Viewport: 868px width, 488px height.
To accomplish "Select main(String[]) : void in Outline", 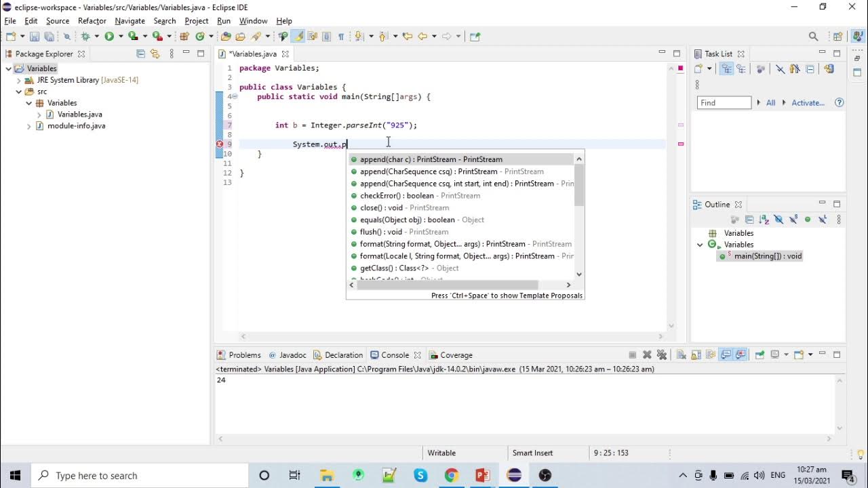I will coord(761,256).
